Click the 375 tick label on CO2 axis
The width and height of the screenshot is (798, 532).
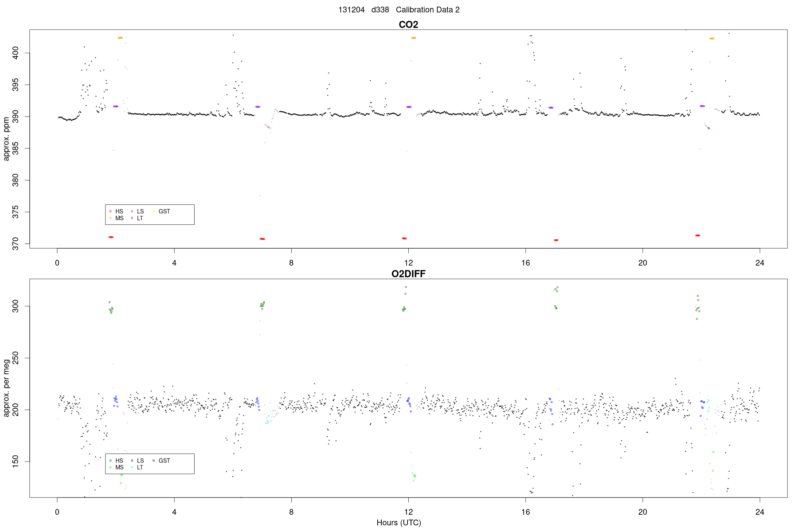click(x=16, y=212)
